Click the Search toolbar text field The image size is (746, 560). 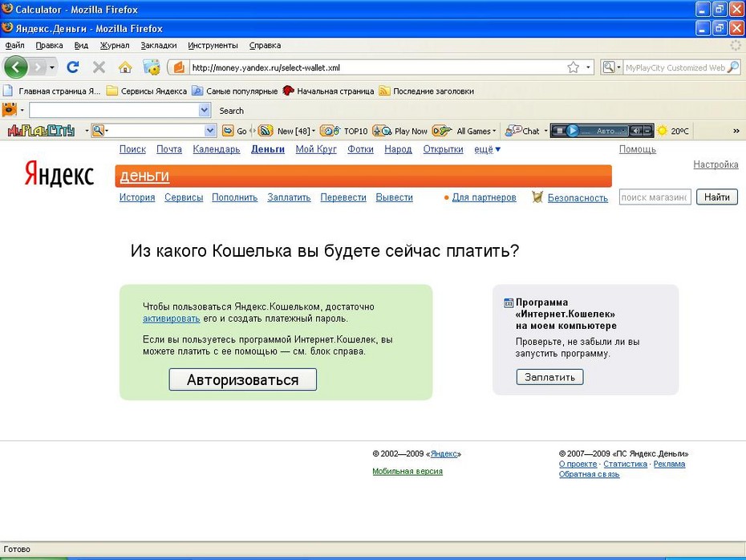[x=114, y=111]
